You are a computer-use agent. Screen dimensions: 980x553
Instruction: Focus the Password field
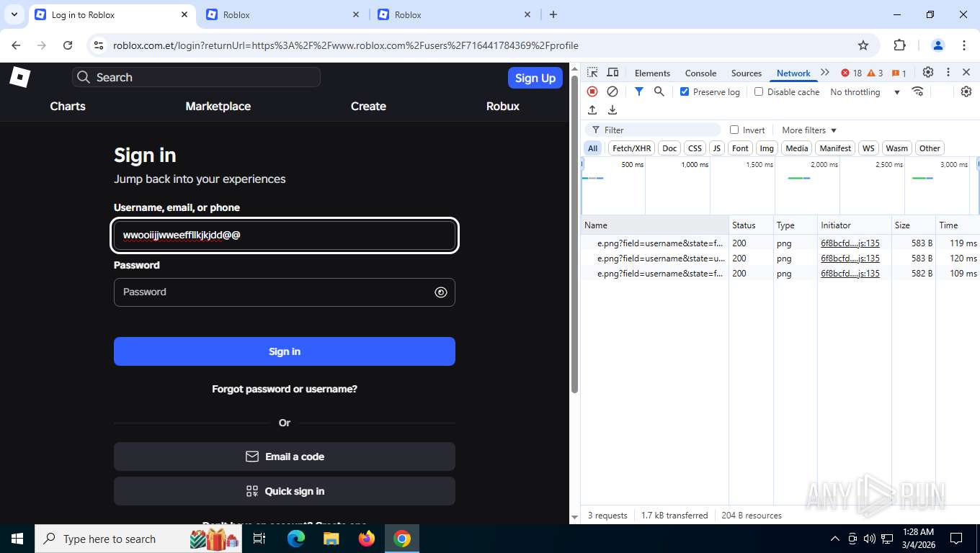tap(285, 292)
